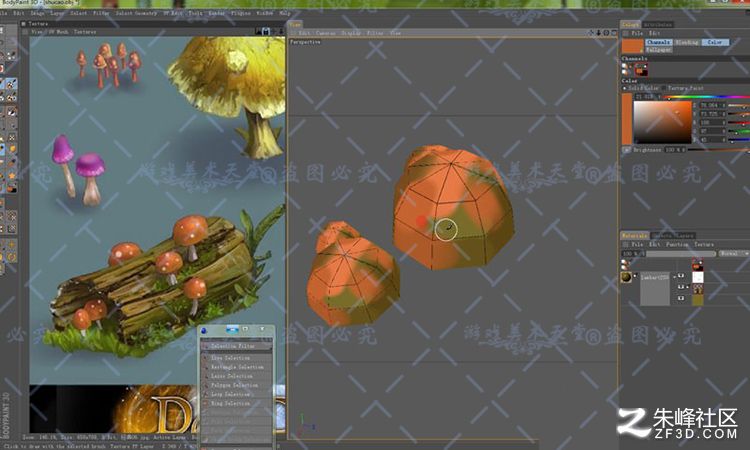This screenshot has height=450, width=750.
Task: Click the Perspective label in the viewport
Action: (305, 42)
